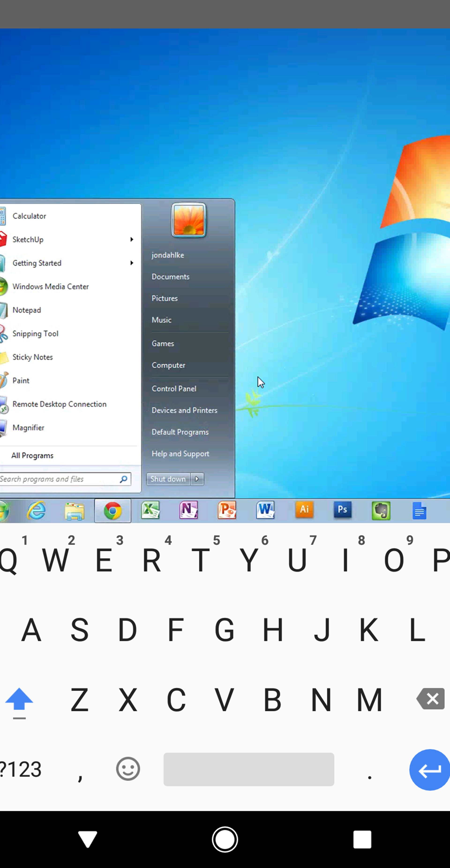Launch Photoshop from the taskbar
The height and width of the screenshot is (868, 450).
[x=343, y=510]
